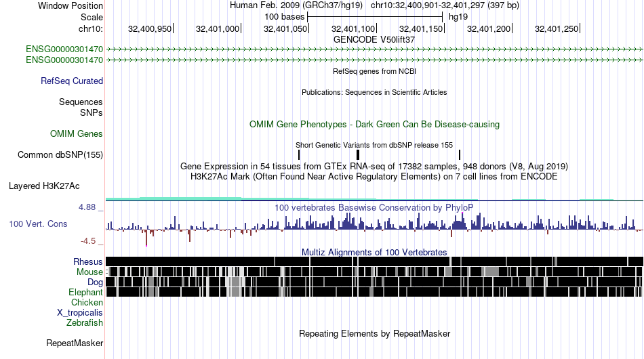Click the chr10: base position label

[91, 28]
